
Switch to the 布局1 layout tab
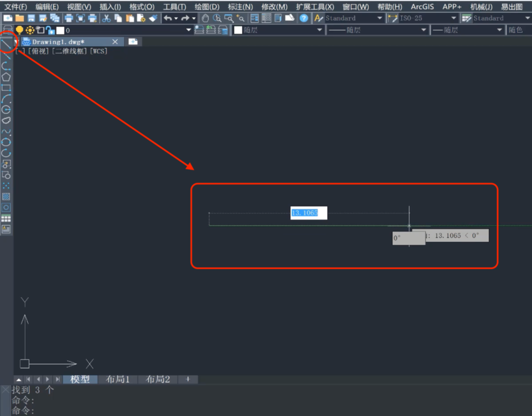tap(118, 379)
